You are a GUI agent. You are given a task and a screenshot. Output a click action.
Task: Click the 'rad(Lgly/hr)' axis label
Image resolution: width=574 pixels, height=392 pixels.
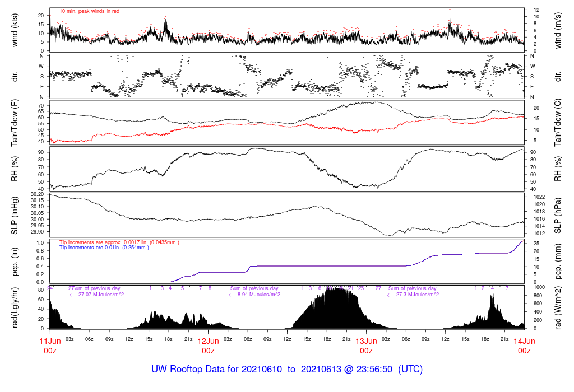pos(15,308)
